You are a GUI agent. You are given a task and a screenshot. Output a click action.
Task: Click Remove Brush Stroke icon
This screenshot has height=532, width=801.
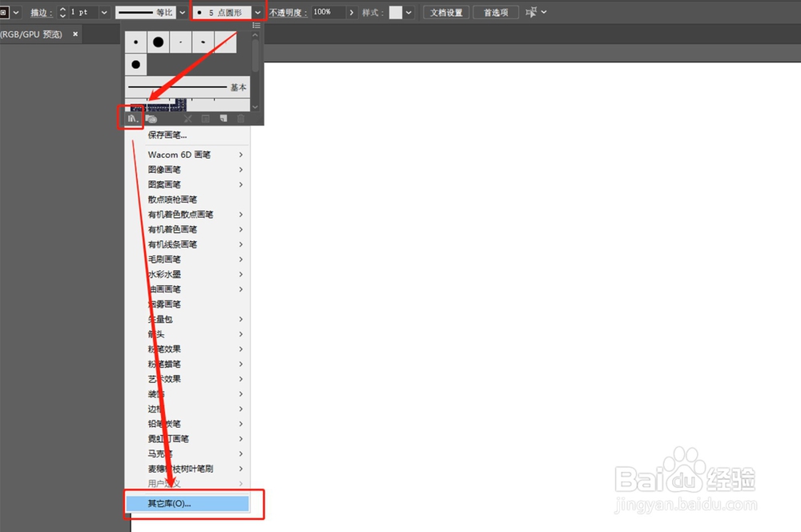[x=188, y=119]
